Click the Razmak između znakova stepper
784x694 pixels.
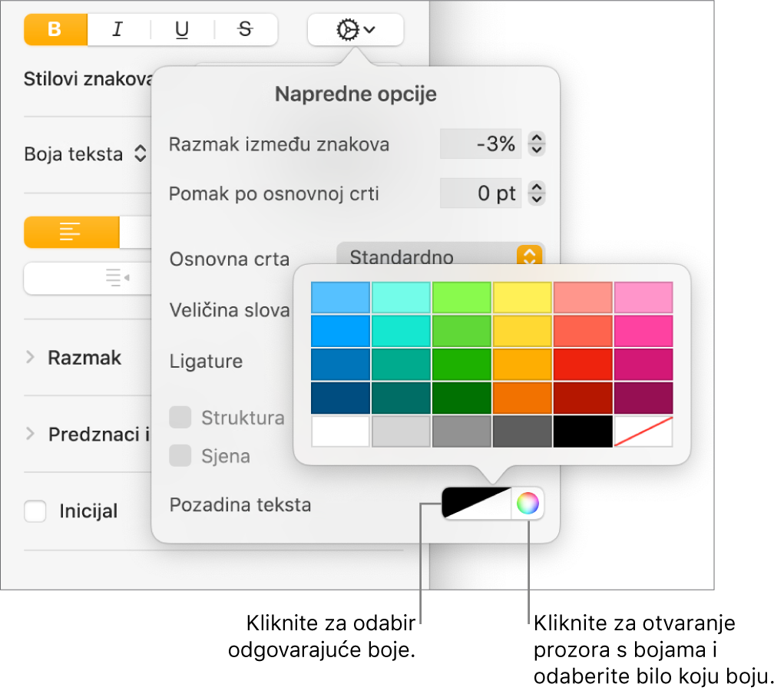(x=537, y=144)
